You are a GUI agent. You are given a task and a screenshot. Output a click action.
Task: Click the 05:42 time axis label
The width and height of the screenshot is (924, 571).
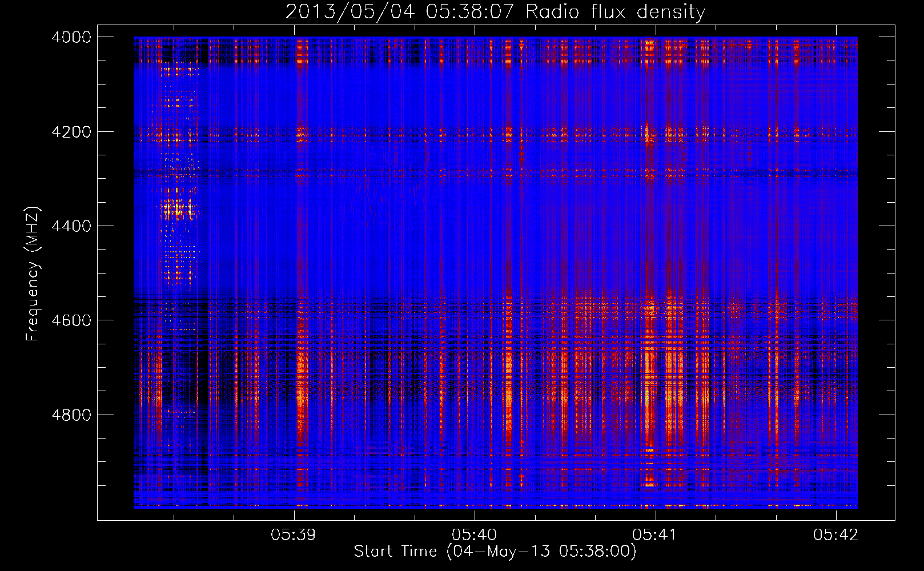[x=835, y=534]
